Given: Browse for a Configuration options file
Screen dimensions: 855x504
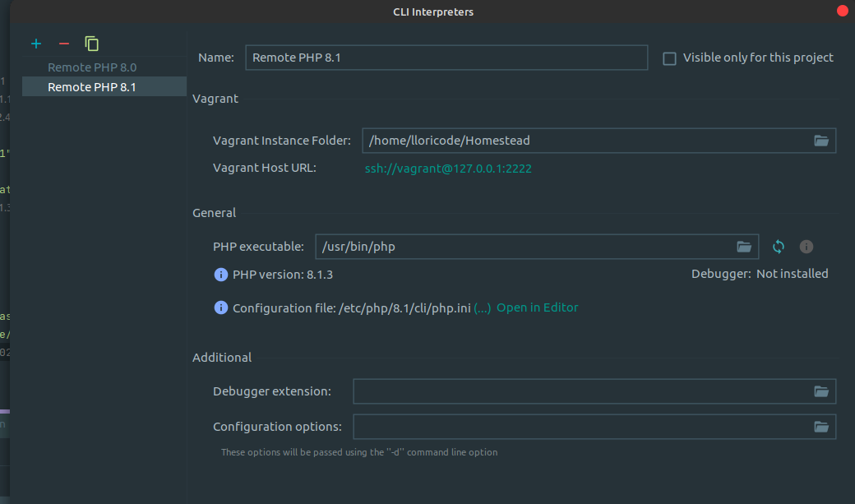Looking at the screenshot, I should point(820,426).
